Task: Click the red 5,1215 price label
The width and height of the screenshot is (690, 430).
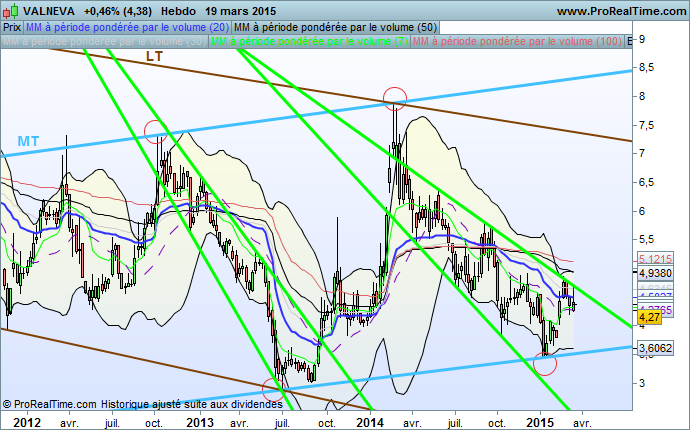Action: (x=656, y=259)
